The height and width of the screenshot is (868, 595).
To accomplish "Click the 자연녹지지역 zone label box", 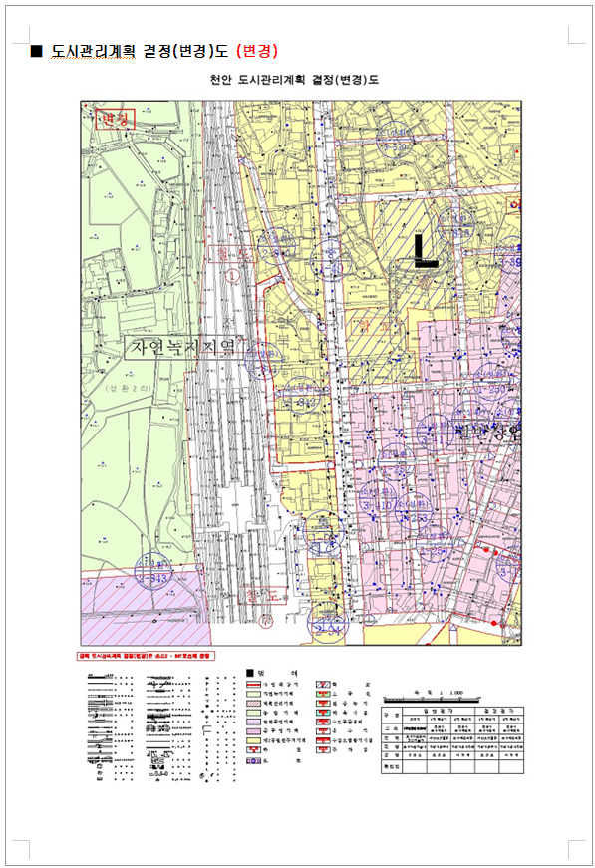I will point(183,348).
